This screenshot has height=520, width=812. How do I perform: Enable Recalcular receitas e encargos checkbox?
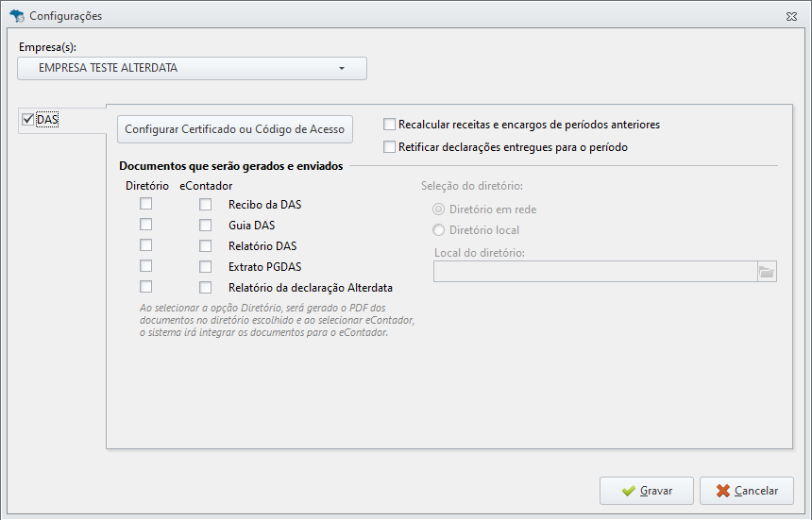(389, 125)
